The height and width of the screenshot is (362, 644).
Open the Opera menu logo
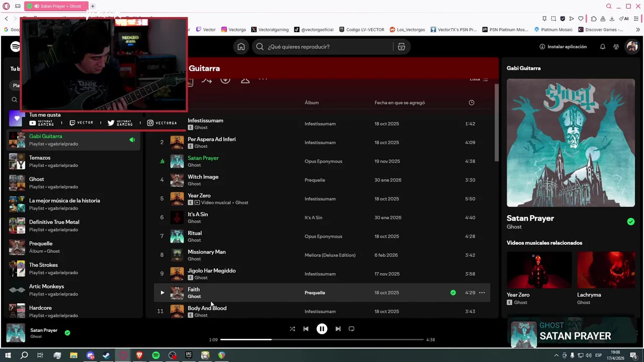point(6,7)
